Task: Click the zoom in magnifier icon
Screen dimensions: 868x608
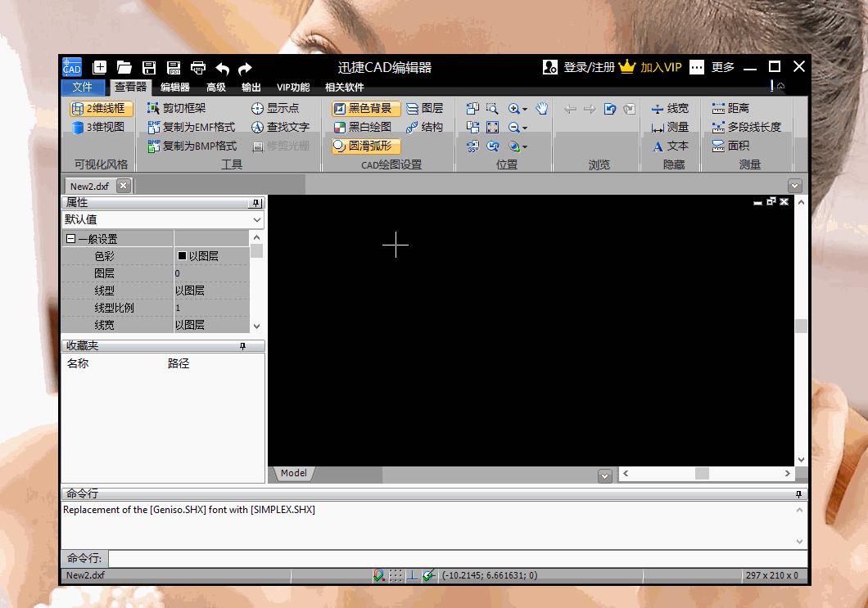Action: tap(514, 108)
